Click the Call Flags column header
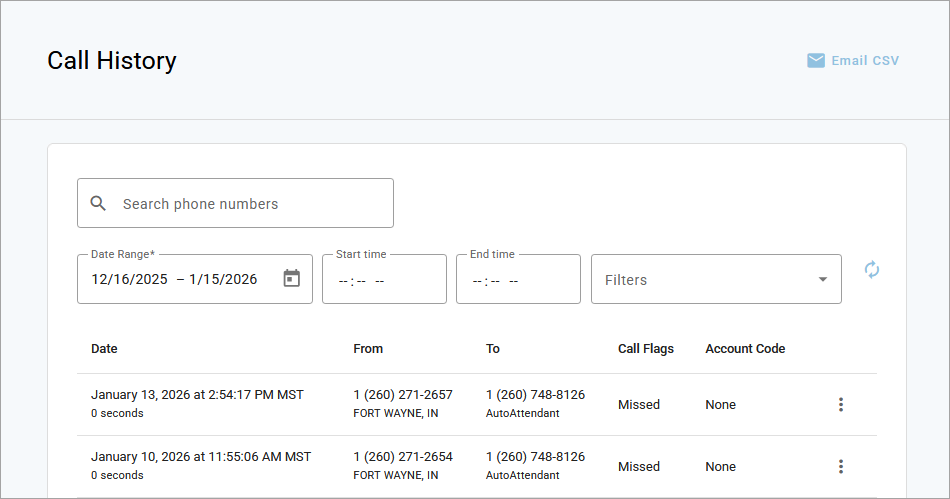The width and height of the screenshot is (950, 499). (646, 349)
